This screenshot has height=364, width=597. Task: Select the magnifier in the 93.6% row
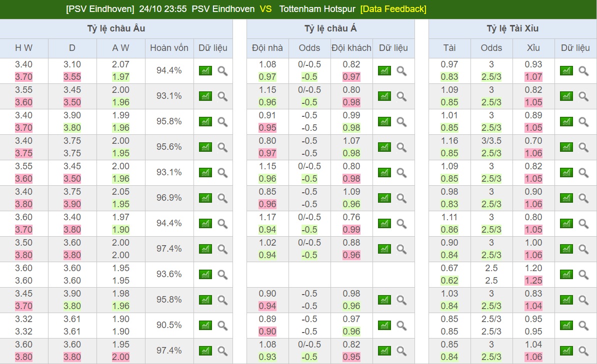tap(222, 275)
